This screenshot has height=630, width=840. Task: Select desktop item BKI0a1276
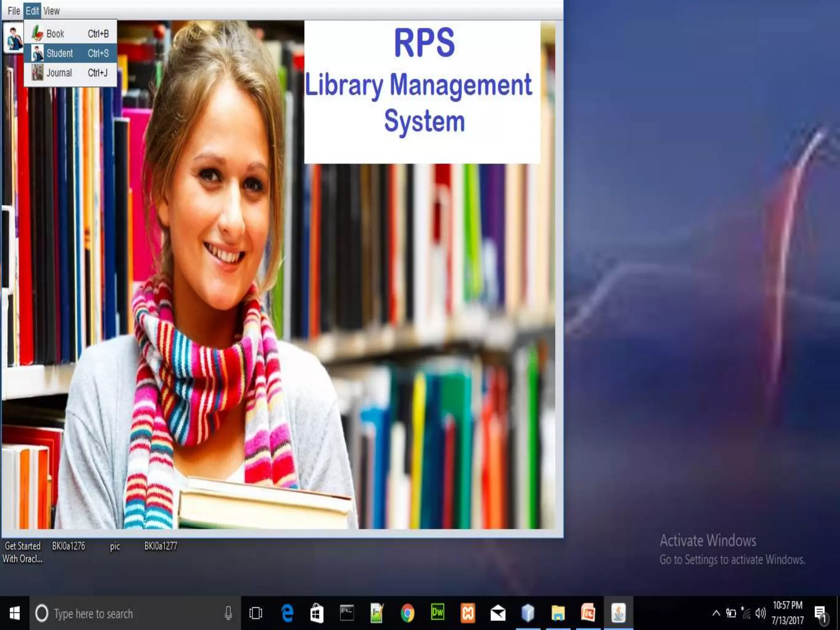(68, 546)
